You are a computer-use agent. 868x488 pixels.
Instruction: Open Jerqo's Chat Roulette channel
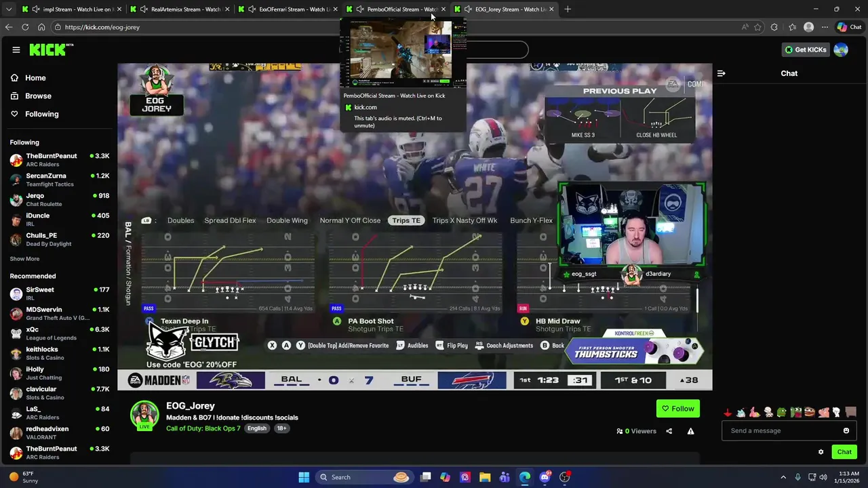(x=60, y=199)
